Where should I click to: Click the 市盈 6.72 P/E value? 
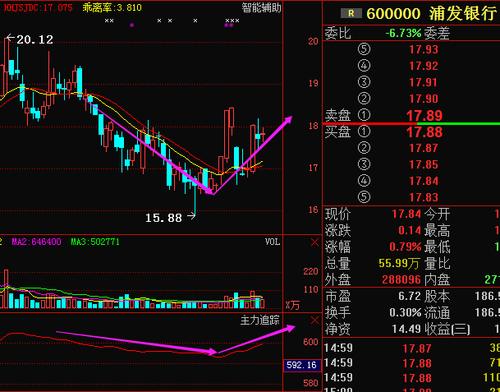410,296
